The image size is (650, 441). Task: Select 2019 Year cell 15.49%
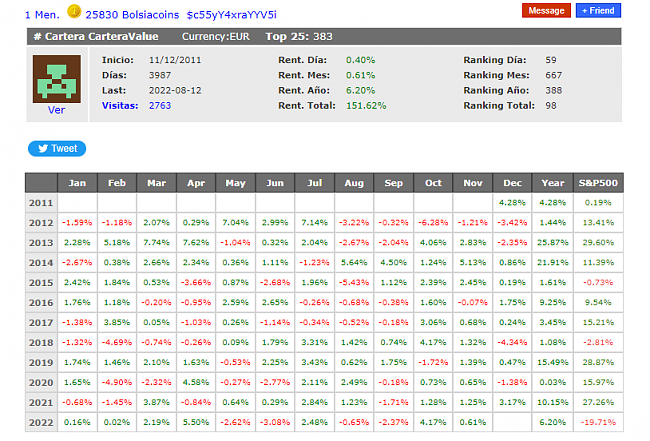(553, 362)
